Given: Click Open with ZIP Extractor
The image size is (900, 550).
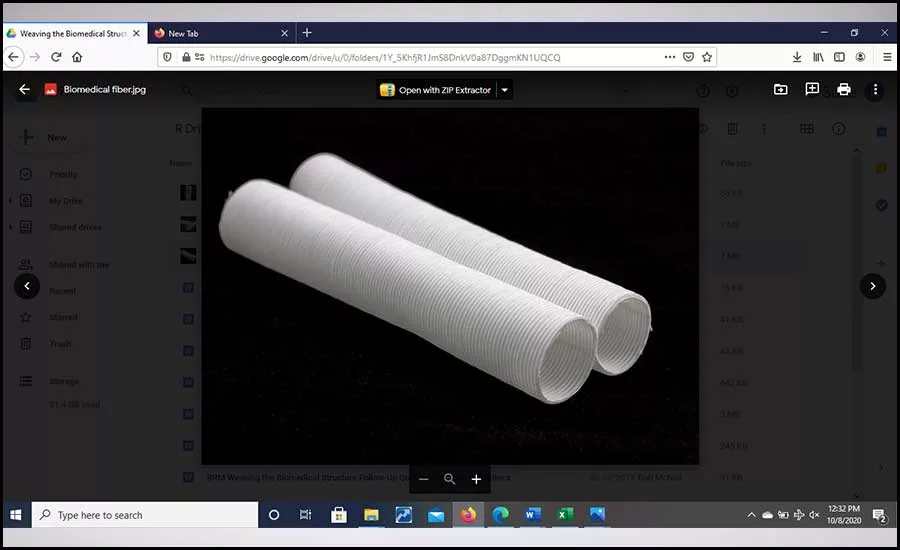Looking at the screenshot, I should [x=436, y=90].
